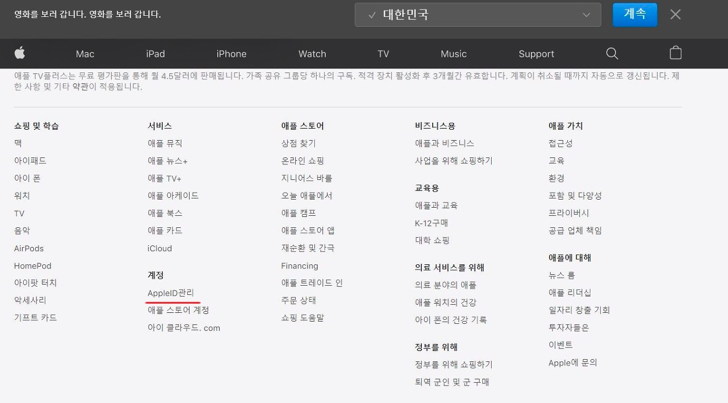Open the 아이 클라우드. com link
The width and height of the screenshot is (728, 403).
coord(184,328)
